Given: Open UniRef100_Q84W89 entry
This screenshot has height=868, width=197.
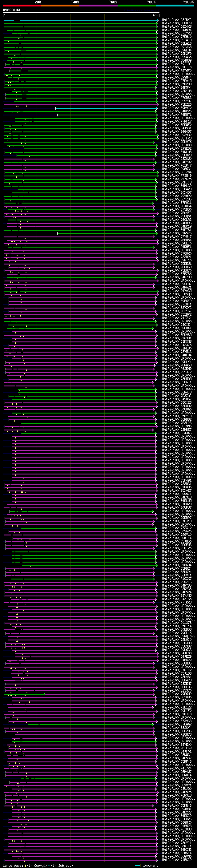Looking at the screenshot, I should (x=177, y=60).
